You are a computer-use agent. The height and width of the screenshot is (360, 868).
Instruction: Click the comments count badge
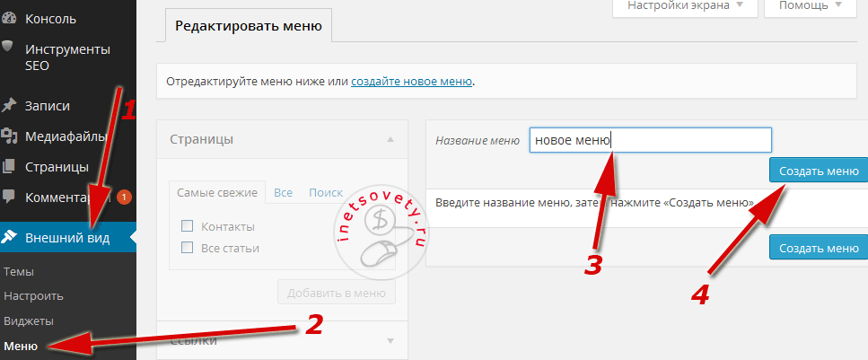[x=124, y=197]
